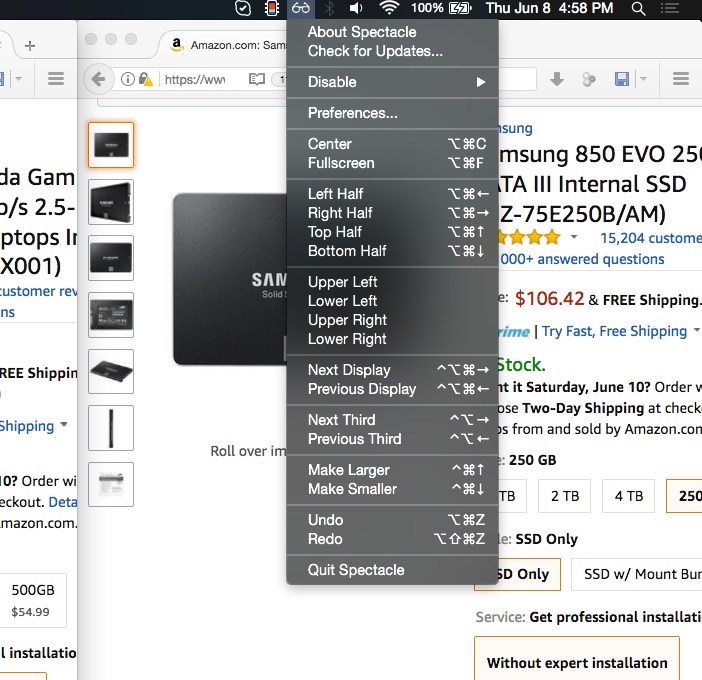
Task: Open the Firefox hamburger menu on right window
Action: pyautogui.click(x=681, y=79)
